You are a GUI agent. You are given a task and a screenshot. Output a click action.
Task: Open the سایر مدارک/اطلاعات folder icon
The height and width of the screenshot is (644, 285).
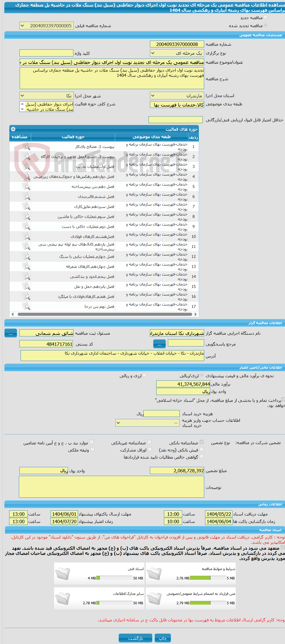63,598
